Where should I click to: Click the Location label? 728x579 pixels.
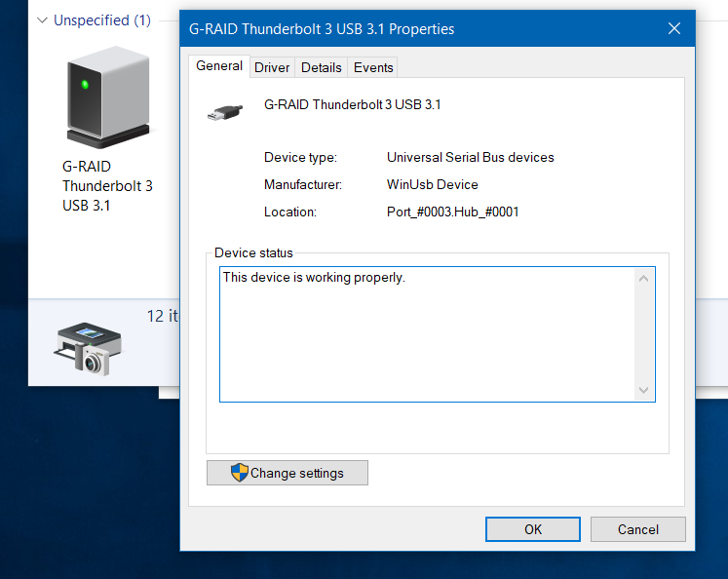tap(290, 212)
